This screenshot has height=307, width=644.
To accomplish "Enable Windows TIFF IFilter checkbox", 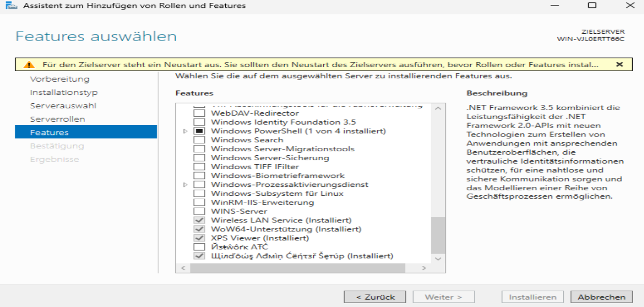I will tap(198, 167).
